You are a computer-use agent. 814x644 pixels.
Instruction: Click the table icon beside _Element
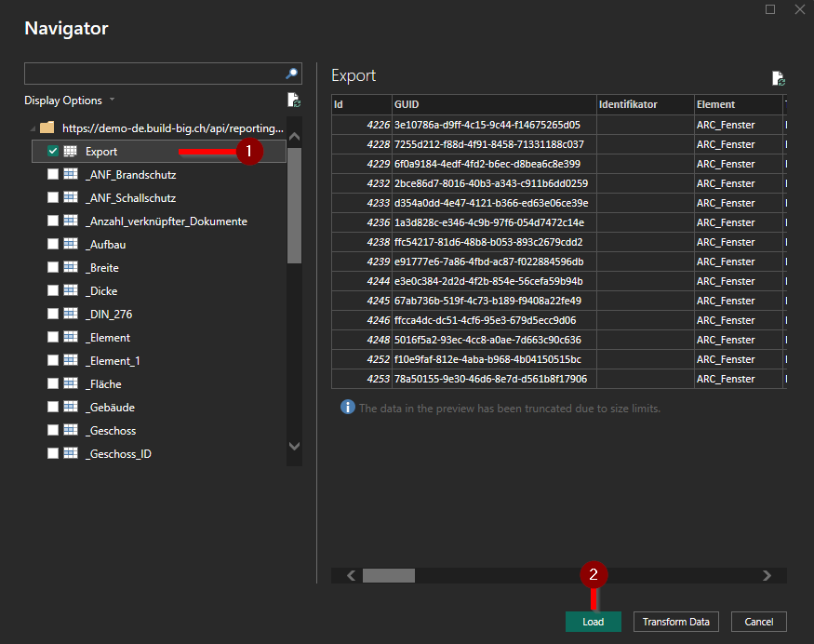pyautogui.click(x=71, y=337)
